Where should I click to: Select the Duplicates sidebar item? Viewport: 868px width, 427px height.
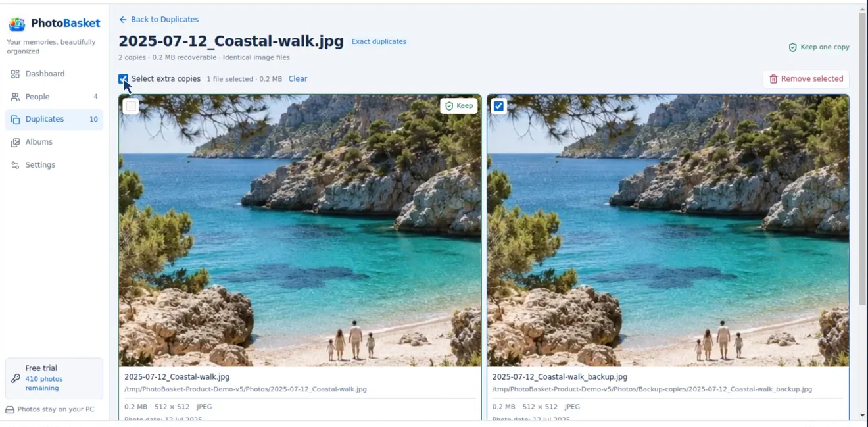pyautogui.click(x=54, y=119)
